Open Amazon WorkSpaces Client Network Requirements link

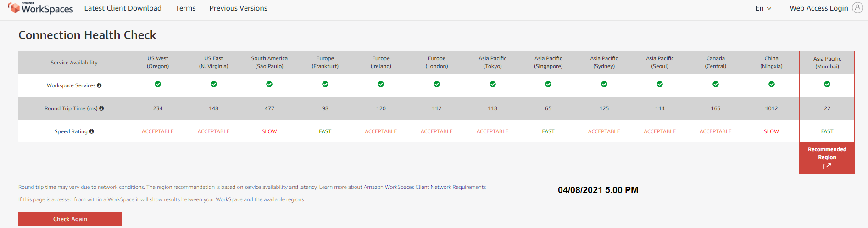[x=425, y=187]
